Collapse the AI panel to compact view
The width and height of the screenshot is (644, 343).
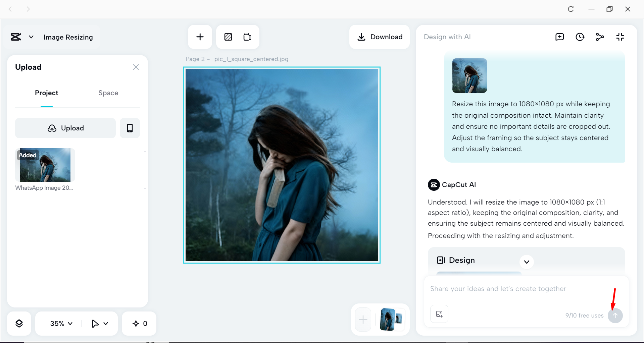[x=620, y=37]
